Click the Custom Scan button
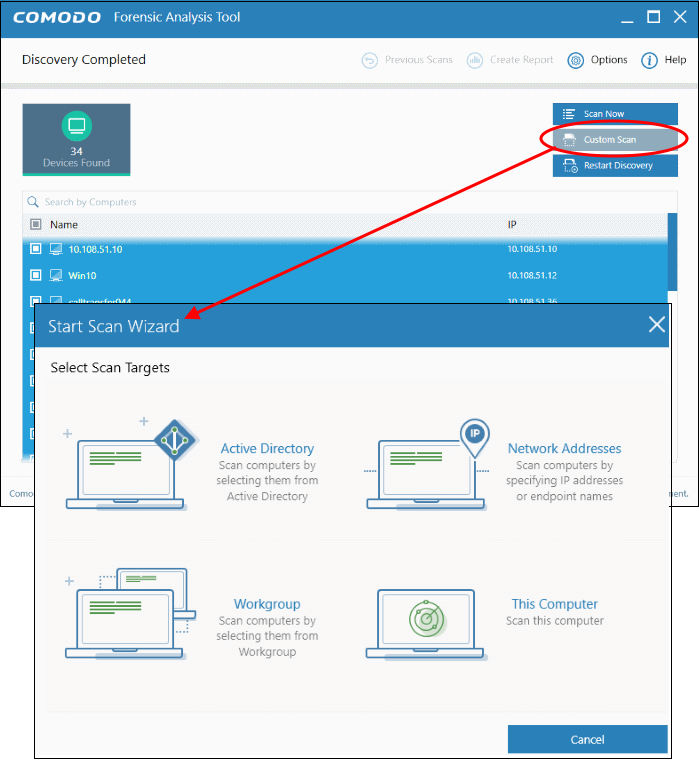Screen dimensions: 699x765 [x=615, y=140]
